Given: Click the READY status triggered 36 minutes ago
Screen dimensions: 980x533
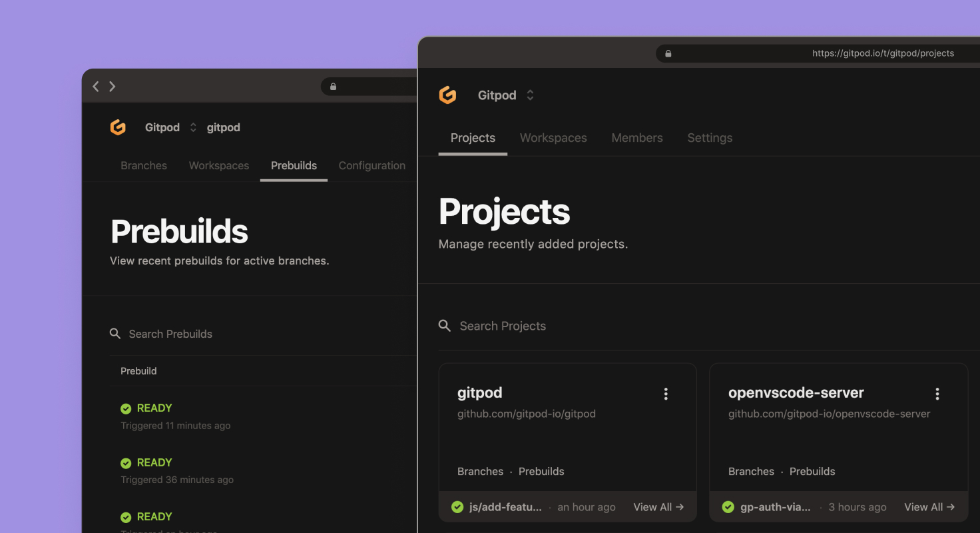Looking at the screenshot, I should click(146, 462).
